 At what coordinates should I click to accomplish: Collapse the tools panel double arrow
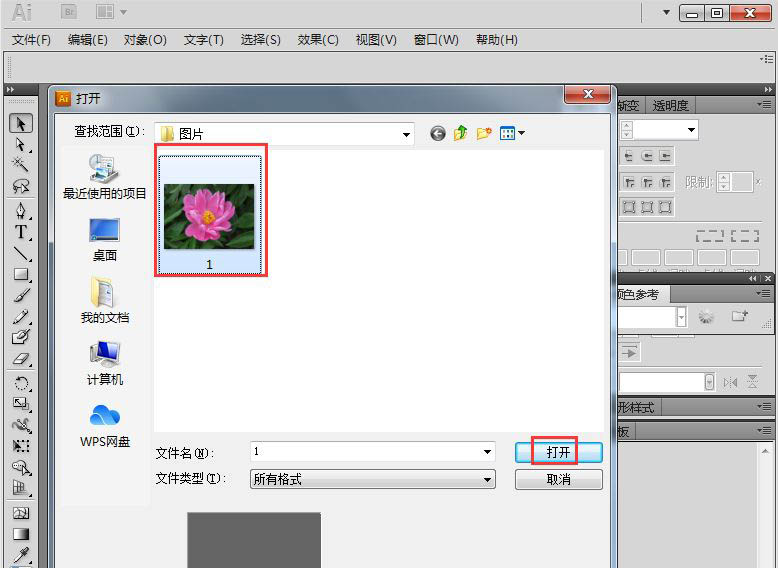[x=10, y=90]
